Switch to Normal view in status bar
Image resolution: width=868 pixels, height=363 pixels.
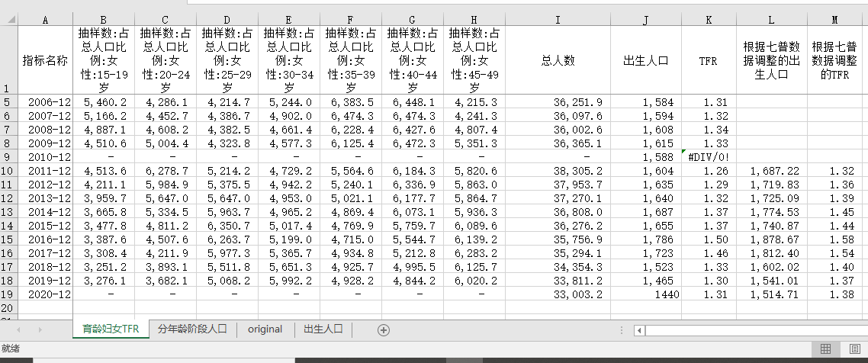click(x=825, y=349)
